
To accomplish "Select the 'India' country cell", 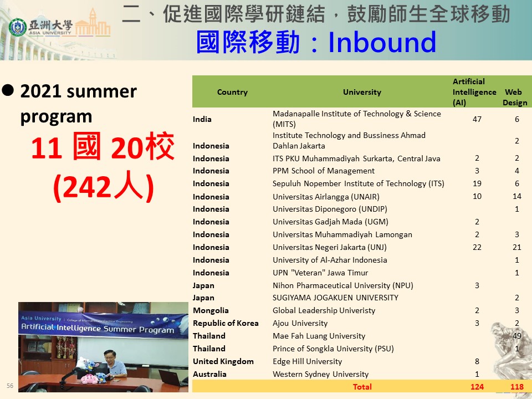I will coord(202,119).
